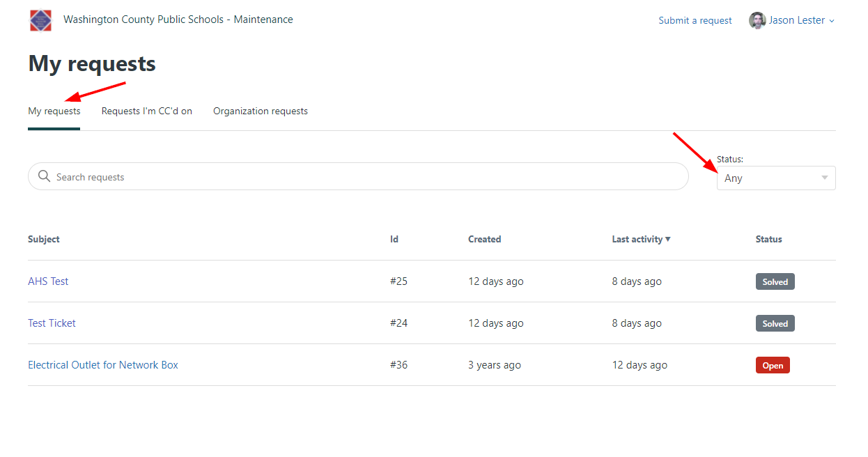
Task: Switch to the My requests tab
Action: (x=54, y=111)
